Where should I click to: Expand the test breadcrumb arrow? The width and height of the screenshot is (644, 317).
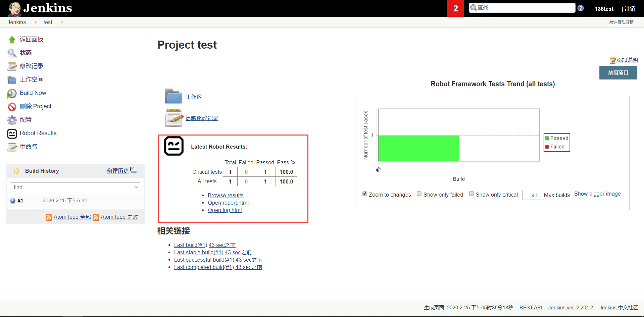(x=62, y=22)
